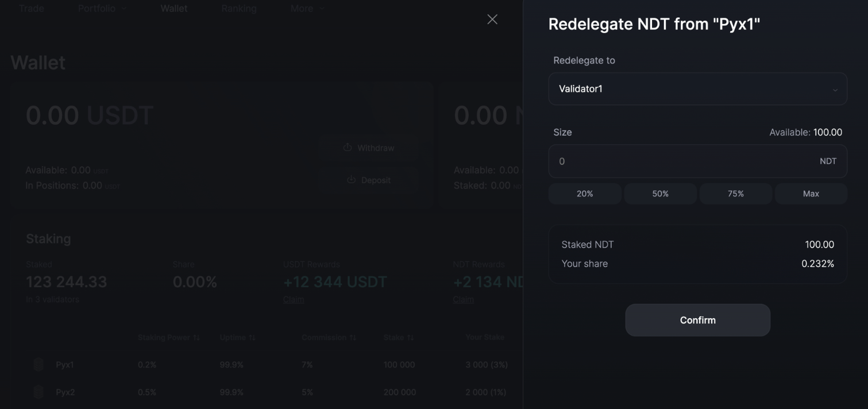868x409 pixels.
Task: Click the Pyx1 validator icon
Action: coord(38,364)
